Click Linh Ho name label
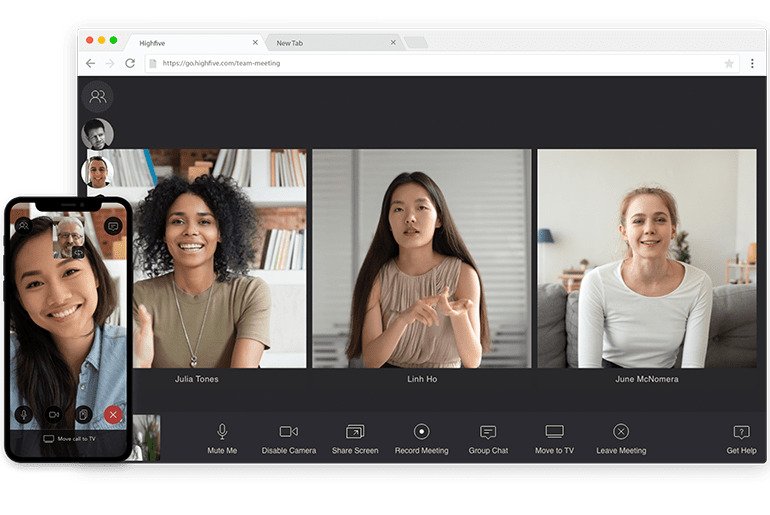The height and width of the screenshot is (515, 770). pos(422,379)
